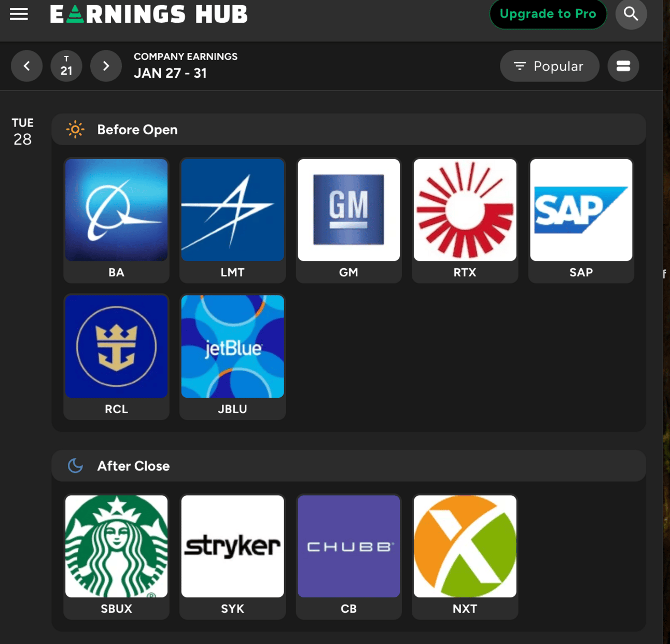Screen dimensions: 670x644
Task: Open Lockheed Martin LMT logo tile
Action: tap(232, 210)
